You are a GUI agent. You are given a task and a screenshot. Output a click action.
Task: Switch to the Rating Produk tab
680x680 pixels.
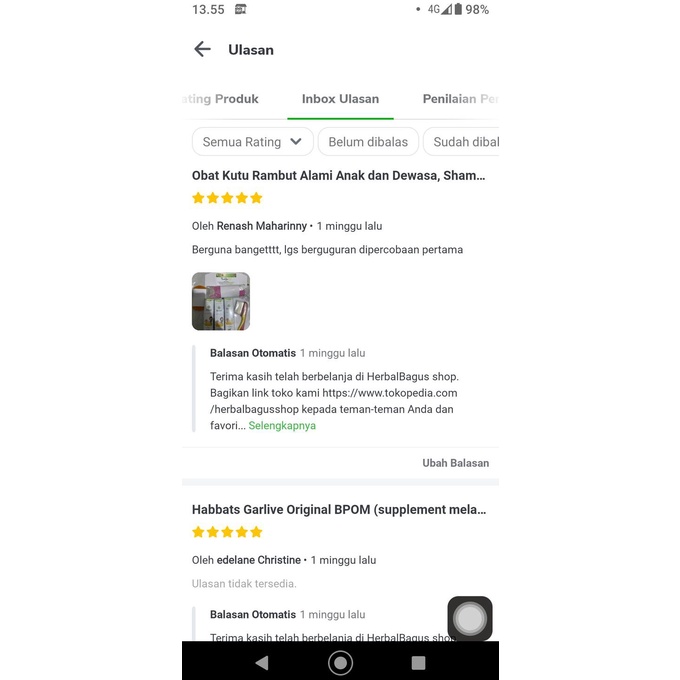[x=220, y=99]
